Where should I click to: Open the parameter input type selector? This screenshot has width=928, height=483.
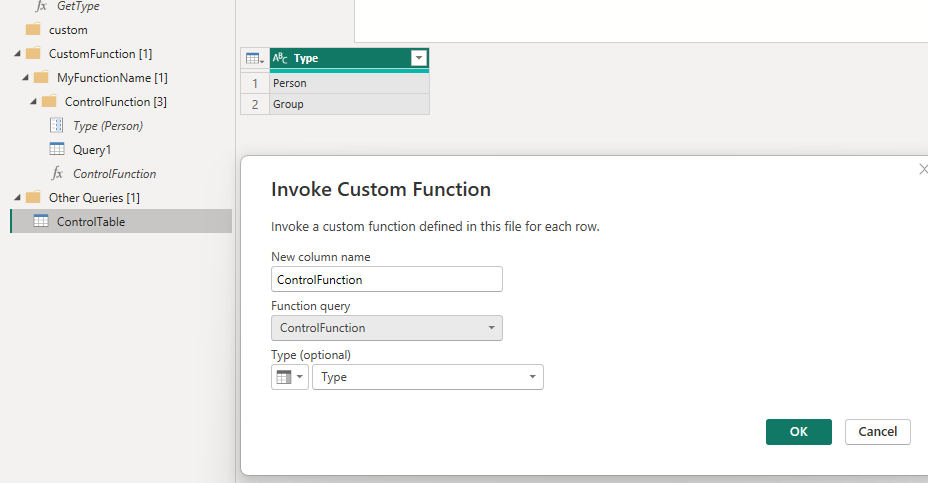289,377
